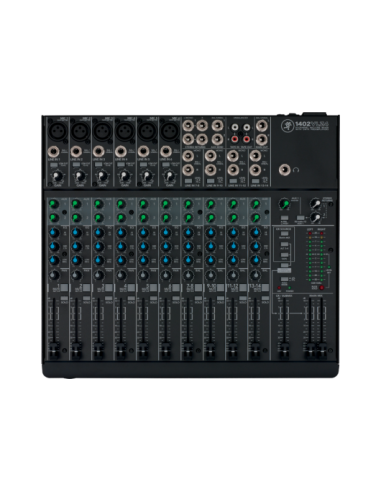Click the 7-8 channel pan knob

pos(188,275)
